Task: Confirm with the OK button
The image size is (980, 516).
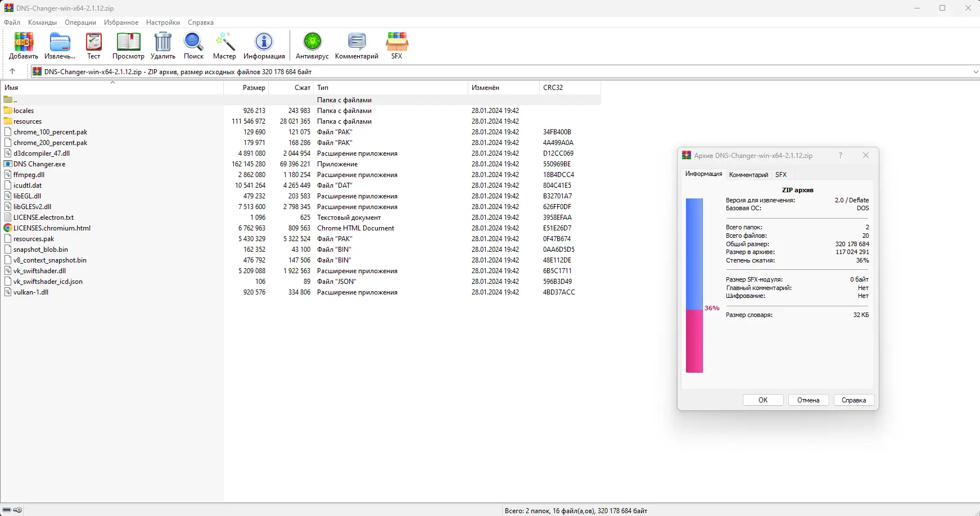Action: [x=763, y=400]
